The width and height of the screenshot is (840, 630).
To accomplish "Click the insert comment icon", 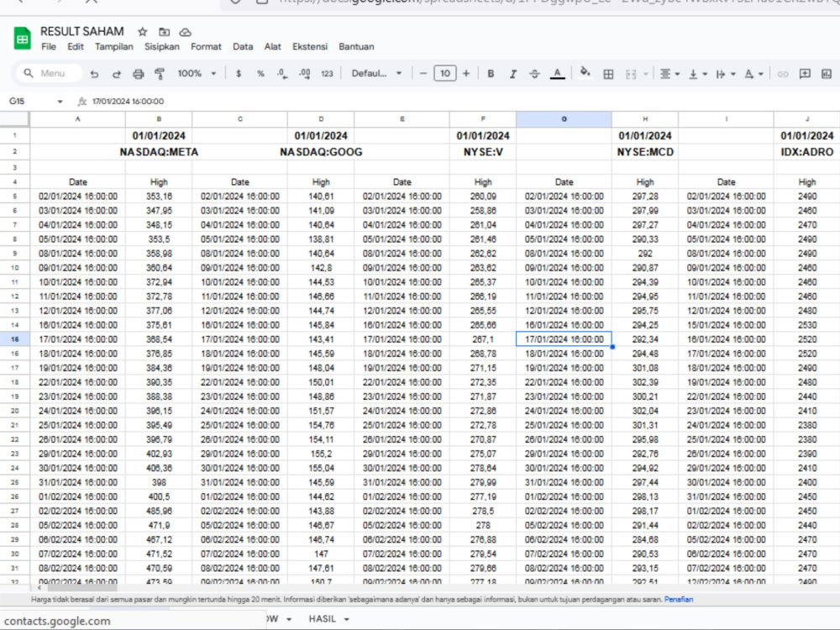I will click(805, 74).
